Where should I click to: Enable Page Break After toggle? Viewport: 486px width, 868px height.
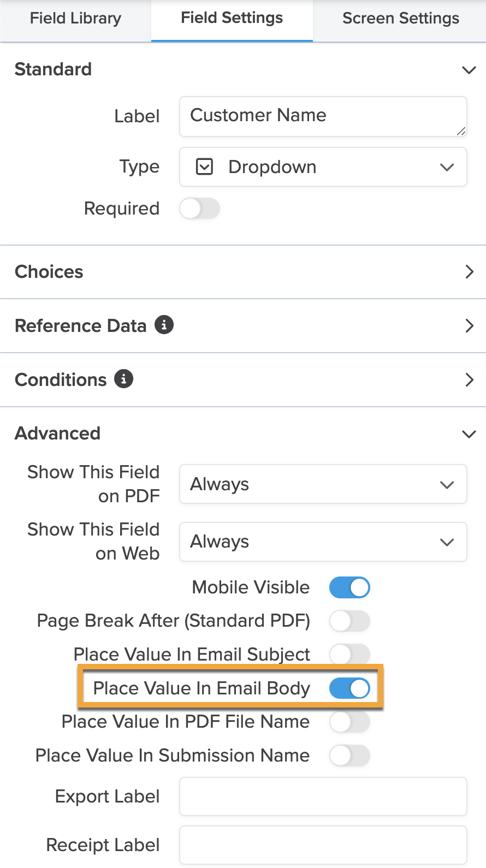click(x=349, y=621)
